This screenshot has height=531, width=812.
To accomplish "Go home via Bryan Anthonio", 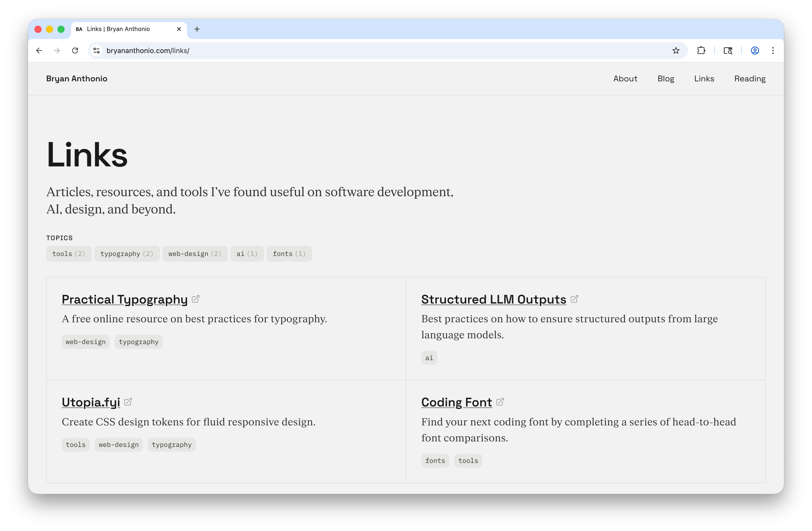I will coord(77,79).
